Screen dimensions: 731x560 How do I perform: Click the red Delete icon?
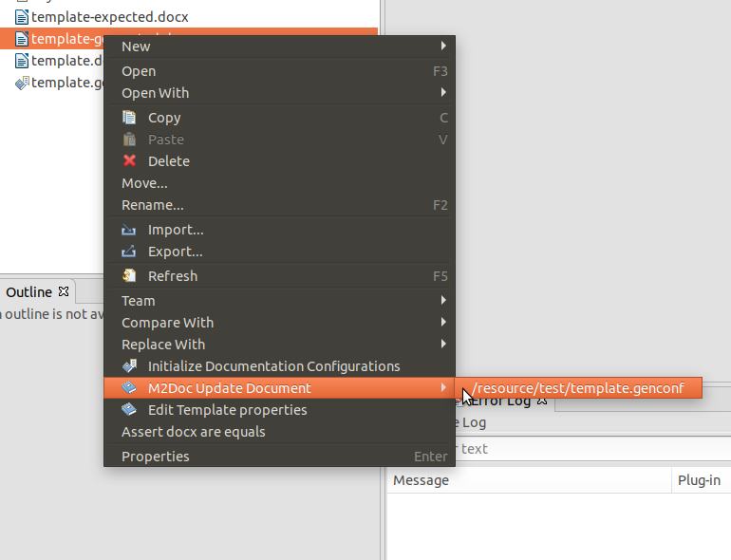click(x=129, y=161)
